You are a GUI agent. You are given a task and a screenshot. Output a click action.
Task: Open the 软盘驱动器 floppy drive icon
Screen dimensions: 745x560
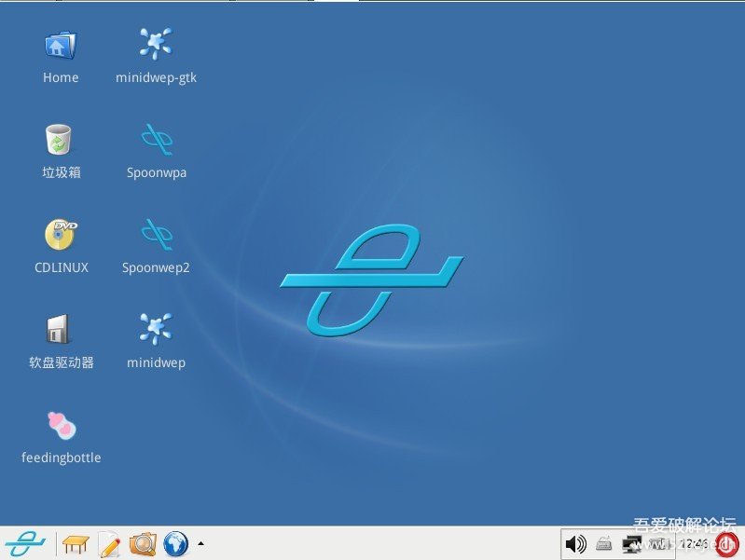click(x=58, y=329)
